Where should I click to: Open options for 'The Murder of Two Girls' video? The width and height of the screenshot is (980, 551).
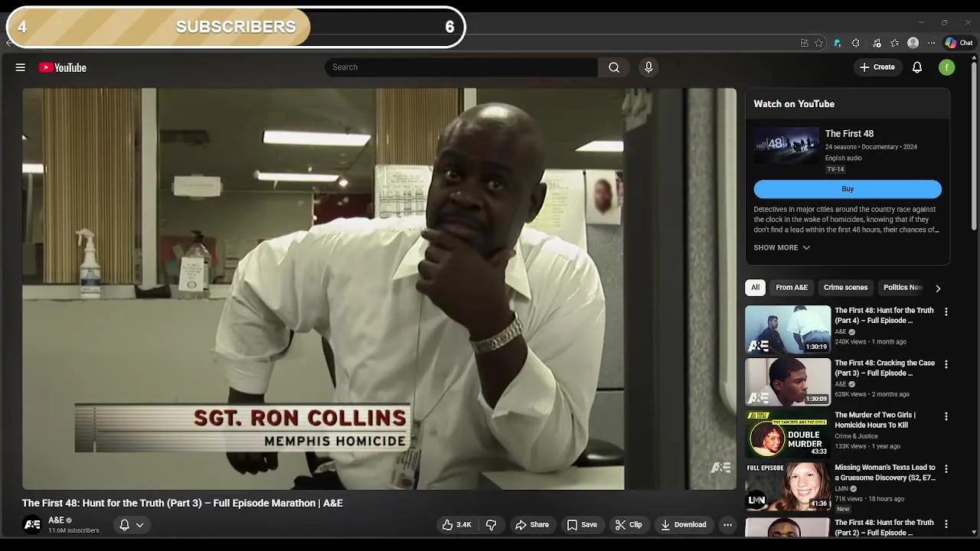pos(946,417)
